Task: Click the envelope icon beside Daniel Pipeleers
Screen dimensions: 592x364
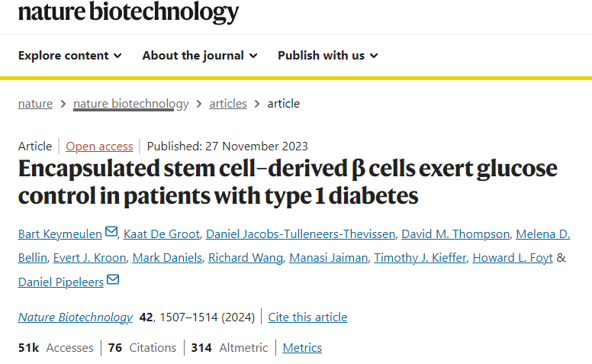Action: click(113, 280)
